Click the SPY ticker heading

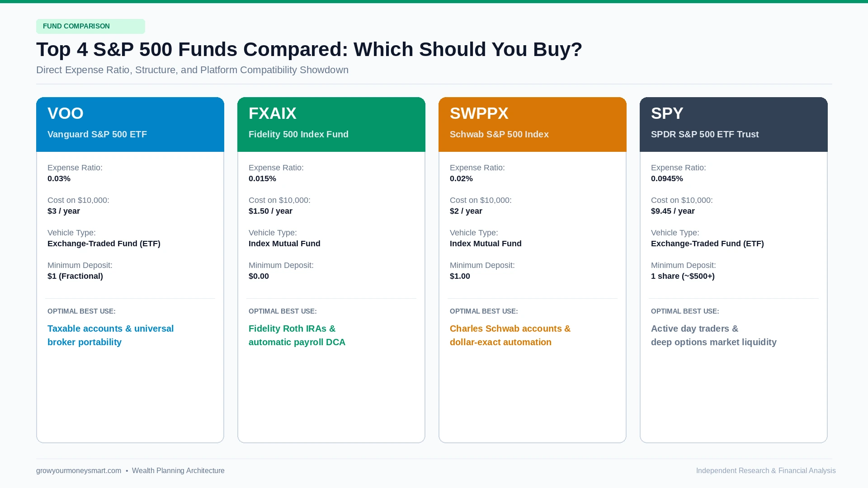667,113
